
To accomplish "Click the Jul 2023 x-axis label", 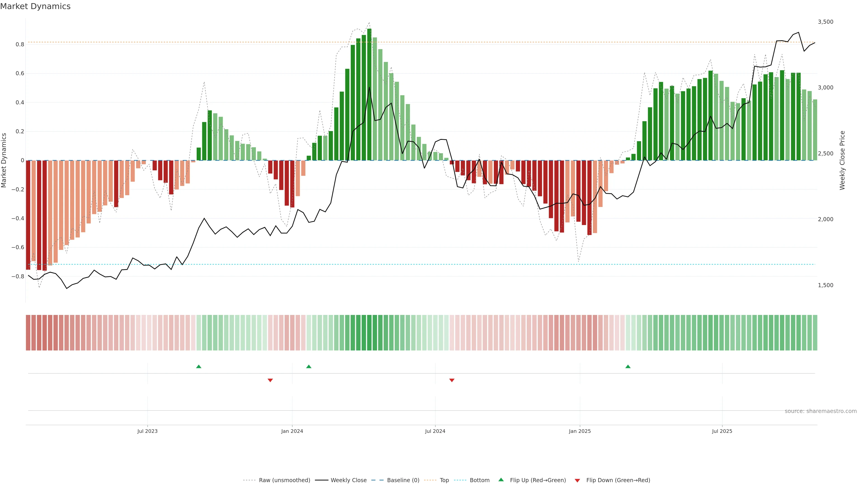I will point(147,431).
